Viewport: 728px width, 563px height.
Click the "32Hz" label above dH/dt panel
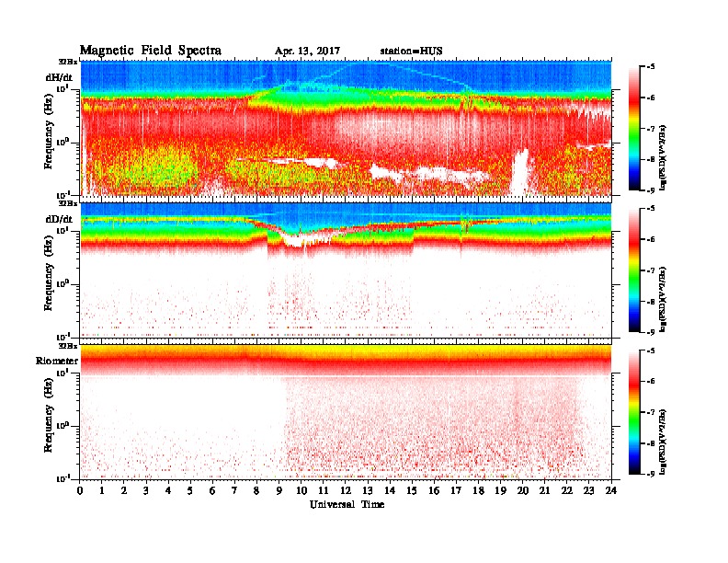point(68,62)
